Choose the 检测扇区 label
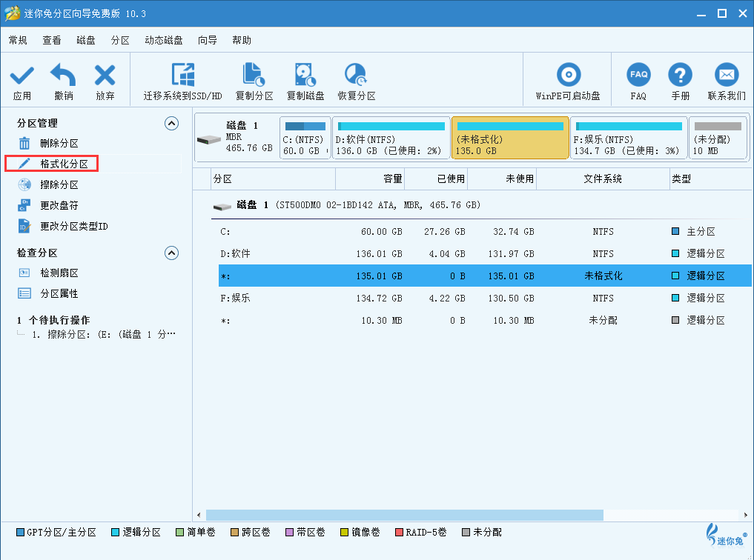The width and height of the screenshot is (754, 560). pyautogui.click(x=59, y=273)
